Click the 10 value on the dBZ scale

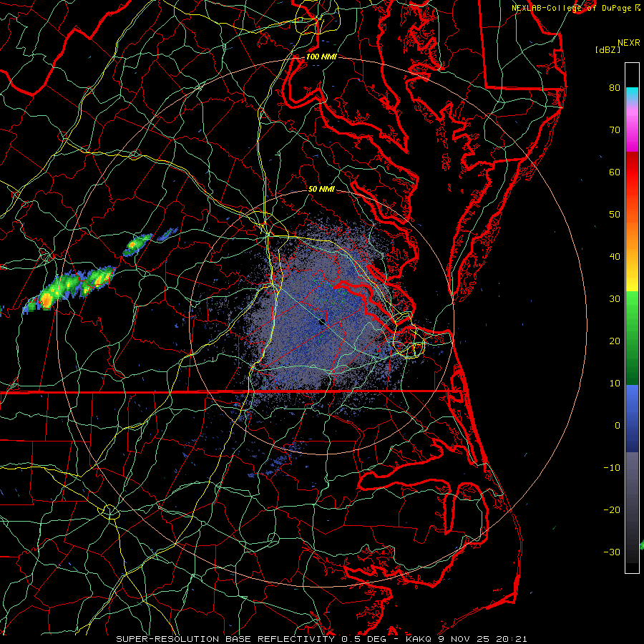pos(615,384)
